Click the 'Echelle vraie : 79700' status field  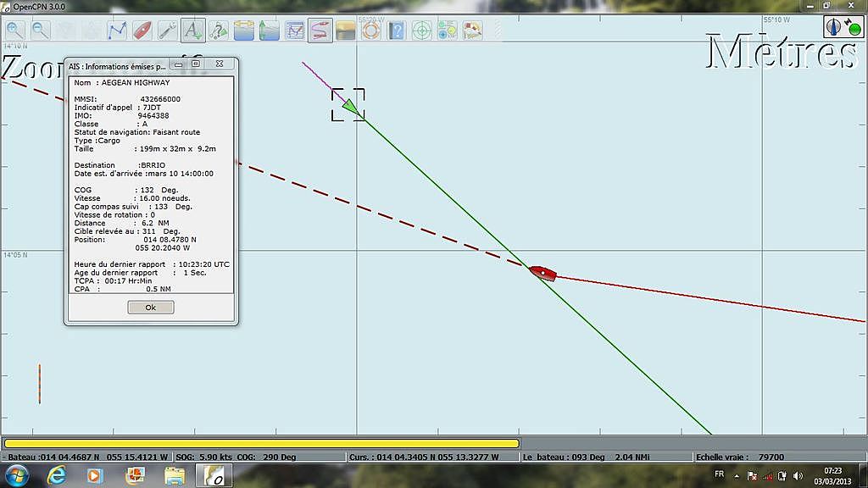click(780, 457)
